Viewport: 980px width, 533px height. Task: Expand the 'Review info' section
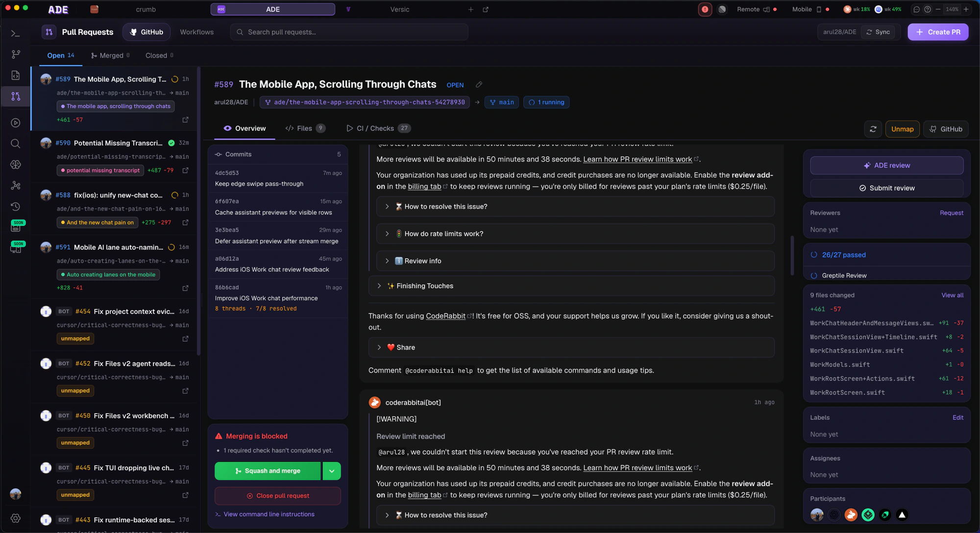point(575,261)
